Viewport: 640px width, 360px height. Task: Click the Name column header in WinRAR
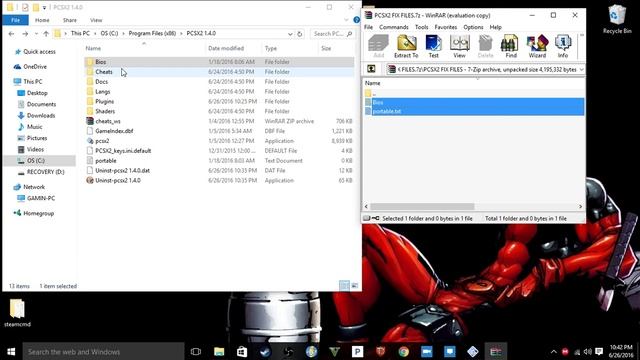point(372,83)
